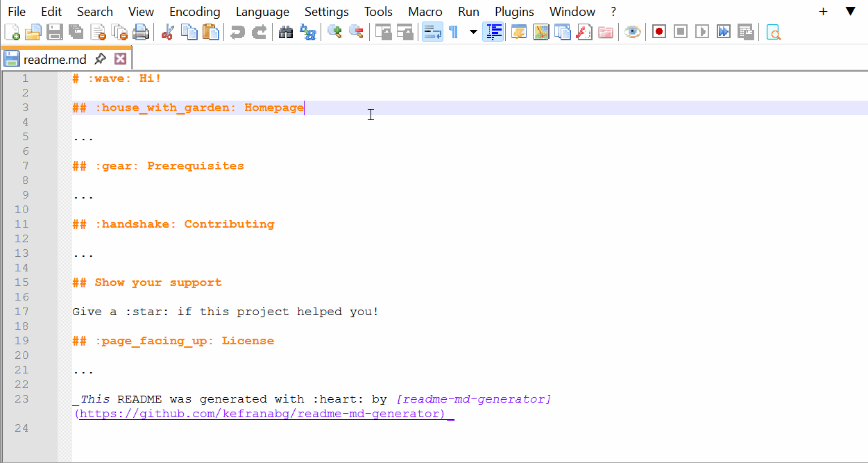Toggle synchronized vertical scrolling
This screenshot has width=868, height=463.
tap(383, 31)
